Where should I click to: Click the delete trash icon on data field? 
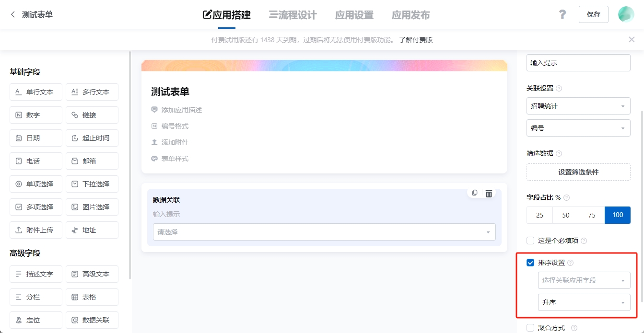[489, 194]
